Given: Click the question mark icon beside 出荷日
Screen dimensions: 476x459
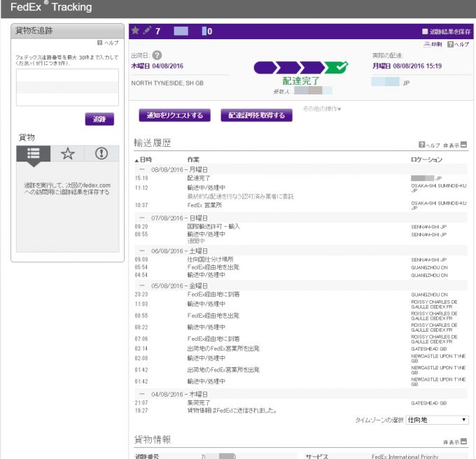Looking at the screenshot, I should click(157, 55).
